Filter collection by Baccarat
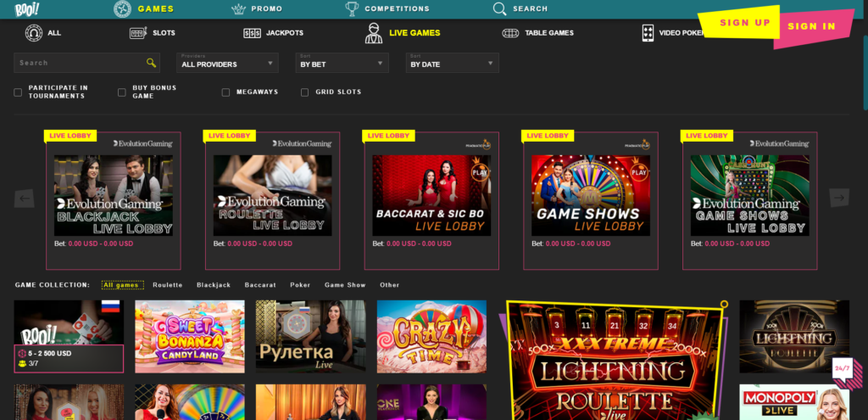Screen dimensions: 868x420 (260, 285)
